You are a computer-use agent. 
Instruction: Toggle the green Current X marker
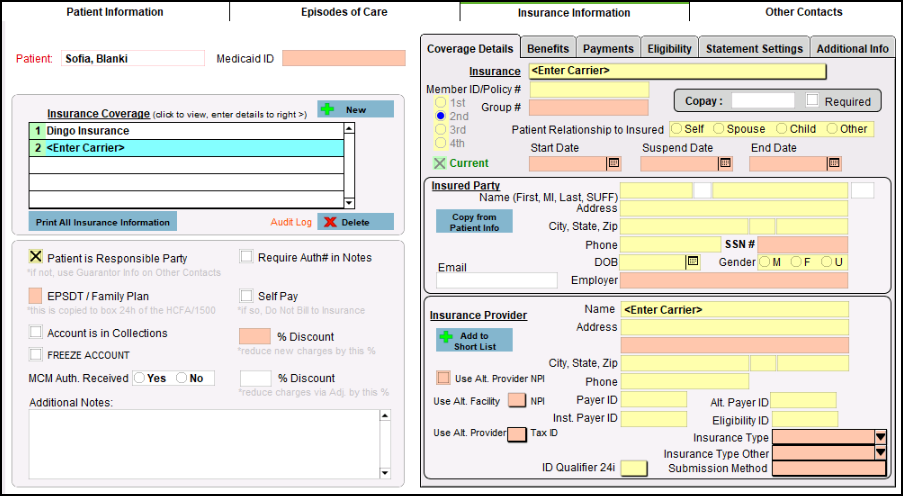pos(439,163)
